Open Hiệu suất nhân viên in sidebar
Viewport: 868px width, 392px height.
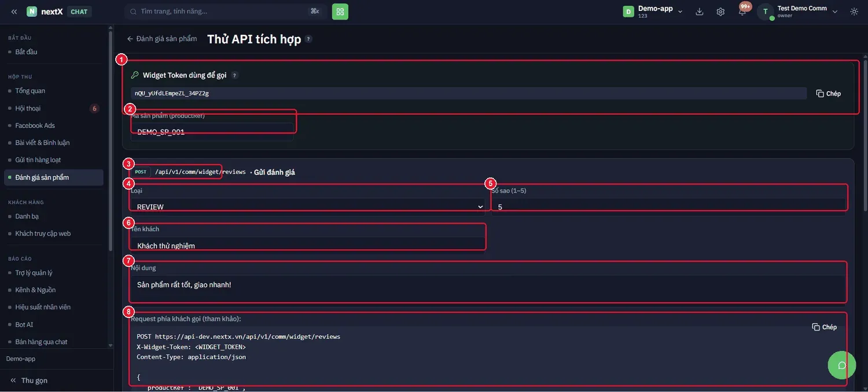coord(54,307)
